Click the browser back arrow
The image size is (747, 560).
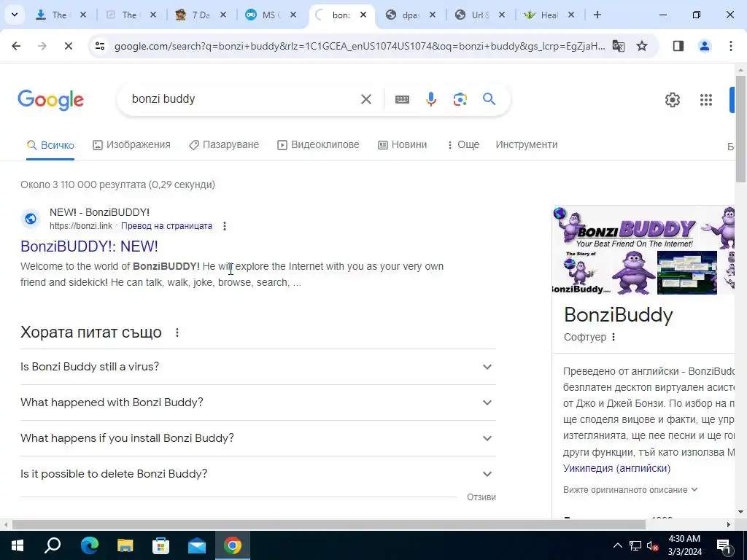pos(16,46)
